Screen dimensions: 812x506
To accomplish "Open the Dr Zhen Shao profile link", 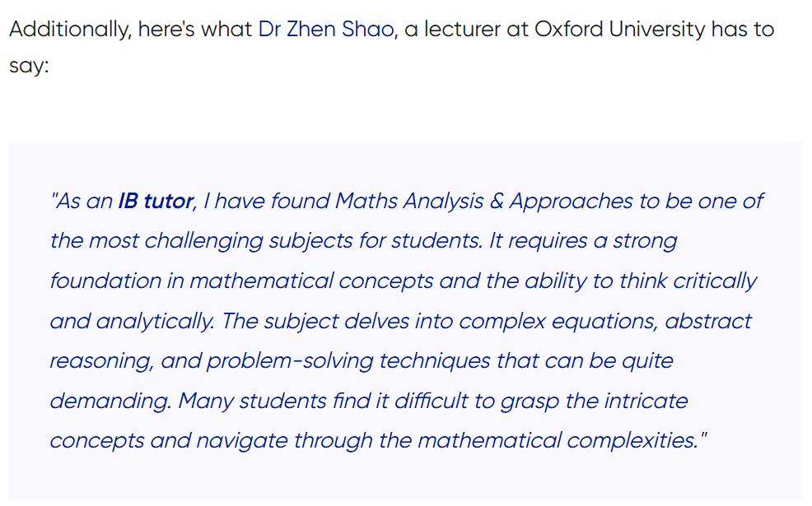I will point(325,30).
